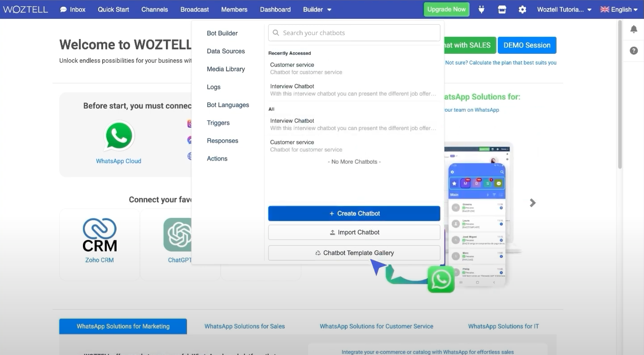The image size is (644, 355).
Task: Click in Search your chatbots field
Action: click(x=354, y=33)
